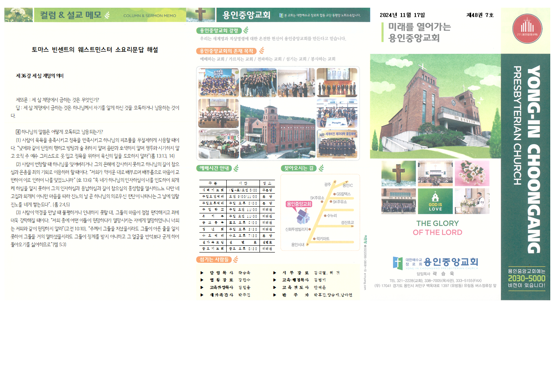Select the GOD IS LOVE green tile
The image size is (555, 392).
[x=435, y=201]
